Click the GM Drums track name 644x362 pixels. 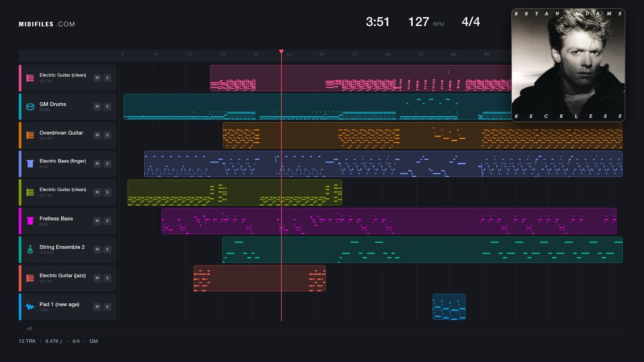(53, 104)
